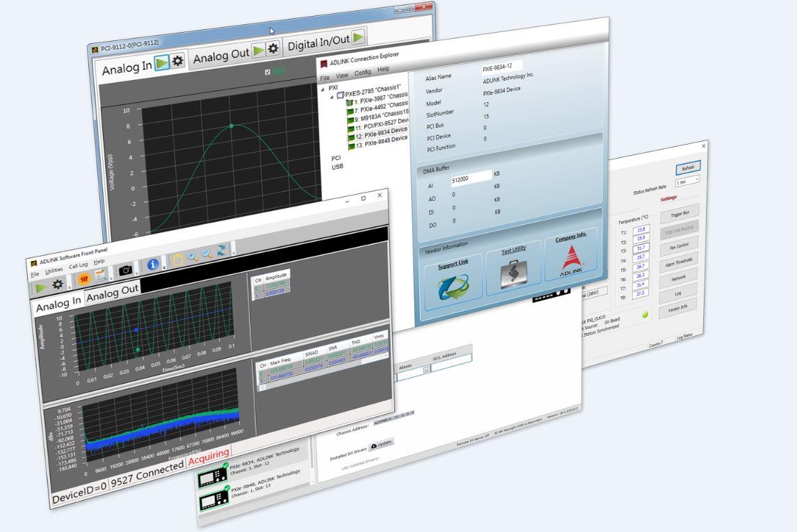Image resolution: width=797 pixels, height=532 pixels.
Task: Open File menu in Connection Explorer
Action: [x=325, y=78]
